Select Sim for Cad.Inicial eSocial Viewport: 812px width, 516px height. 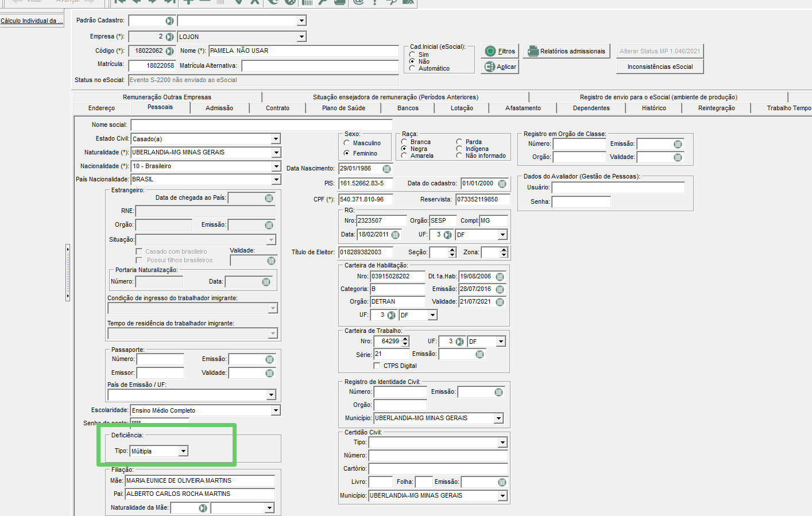coord(412,55)
